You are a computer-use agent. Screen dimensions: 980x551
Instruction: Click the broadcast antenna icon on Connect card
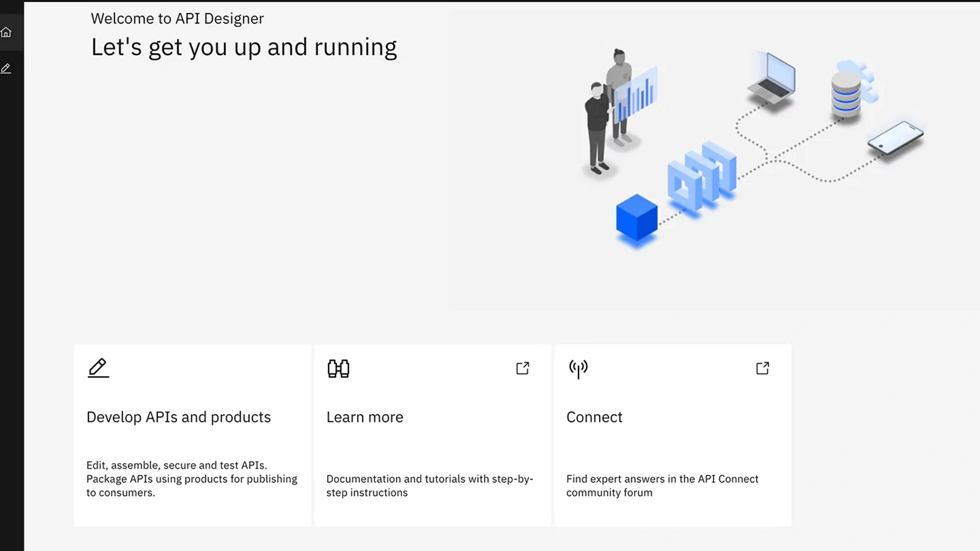(578, 369)
